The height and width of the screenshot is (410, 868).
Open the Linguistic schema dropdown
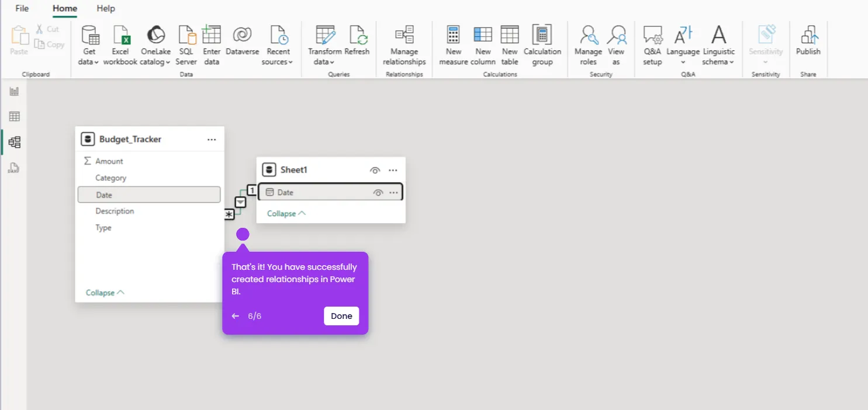718,46
